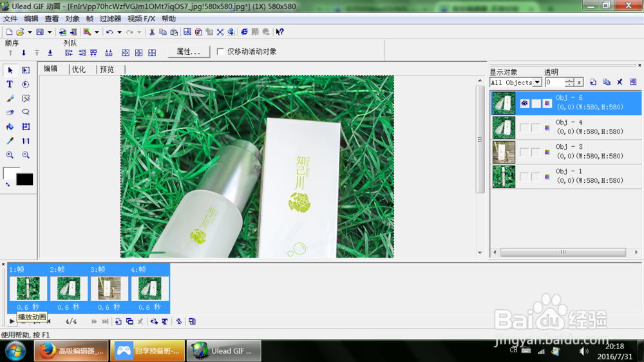
Task: Show Obj - 1 visibility box
Action: [x=524, y=176]
